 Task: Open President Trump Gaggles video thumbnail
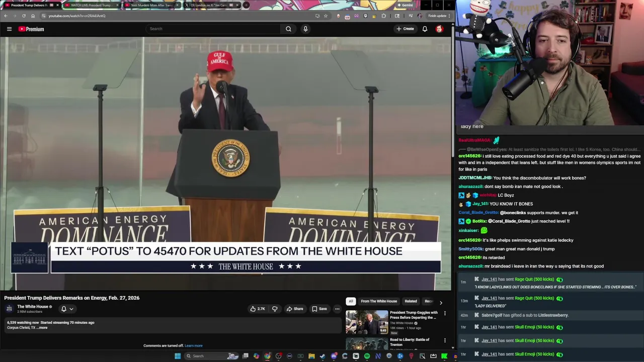click(x=367, y=322)
